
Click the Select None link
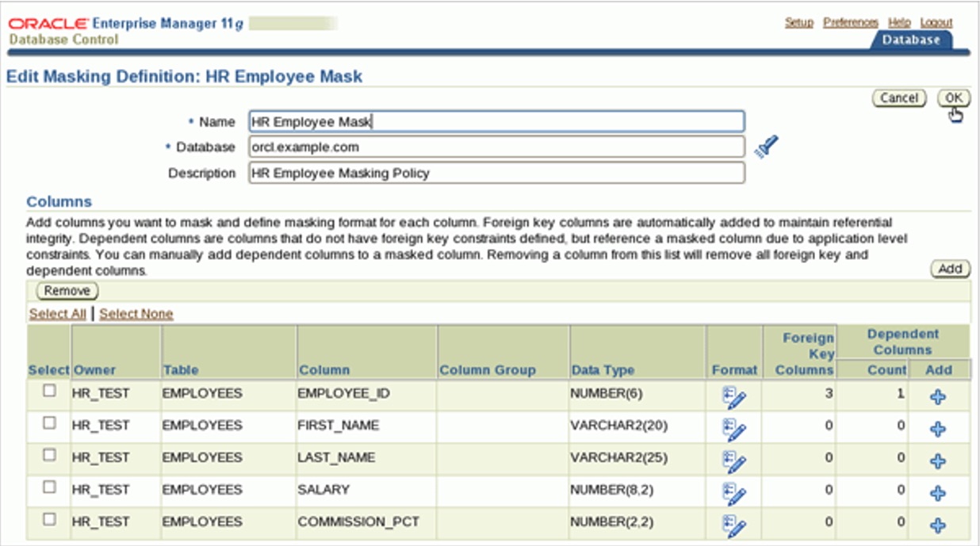(136, 314)
